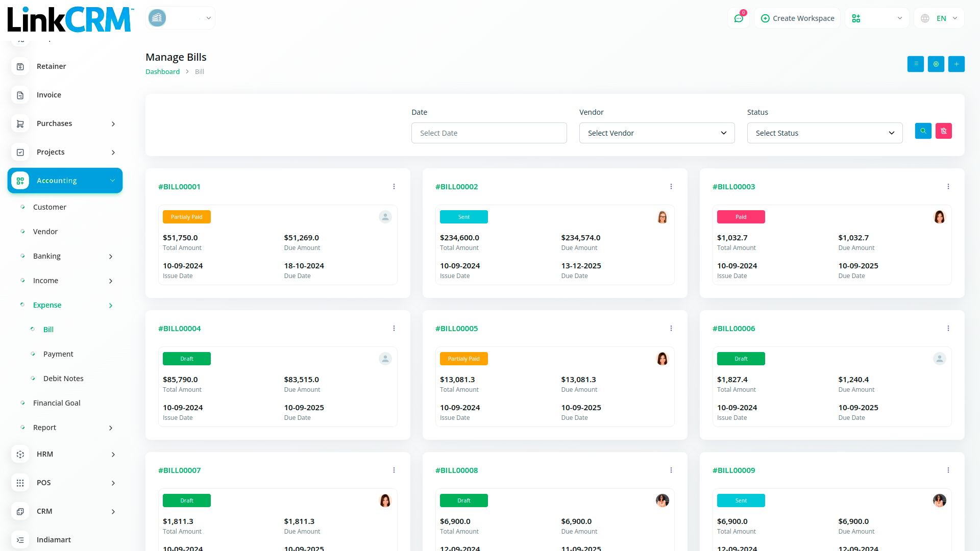Viewport: 980px width, 551px height.
Task: Follow the Dashboard breadcrumb link
Action: (x=162, y=72)
